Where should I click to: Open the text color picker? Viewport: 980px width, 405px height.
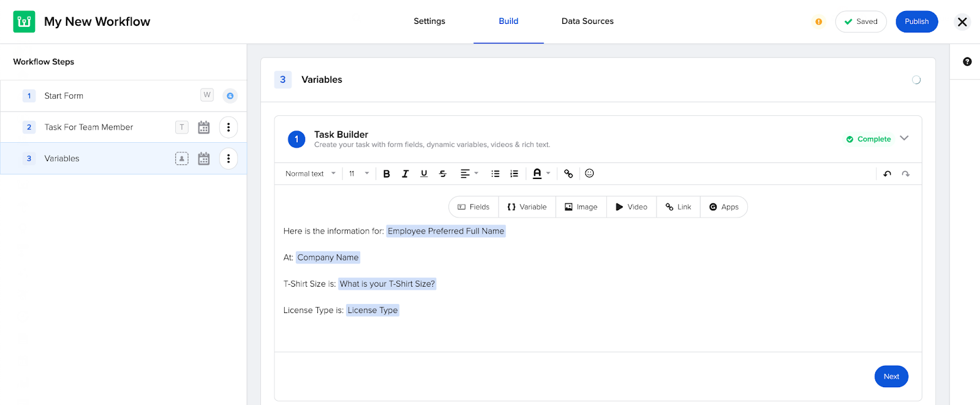[541, 174]
